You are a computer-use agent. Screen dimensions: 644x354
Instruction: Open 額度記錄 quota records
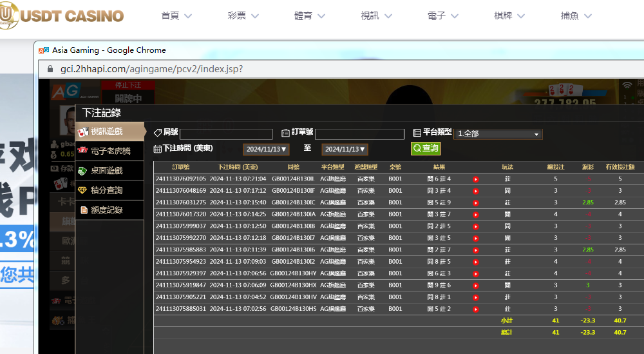(109, 210)
